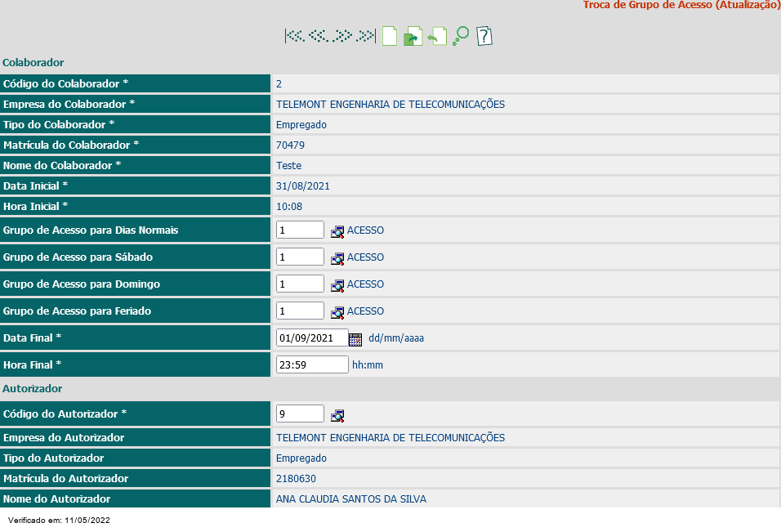This screenshot has height=532, width=781.
Task: Open the calendar picker for Data Final
Action: [355, 339]
